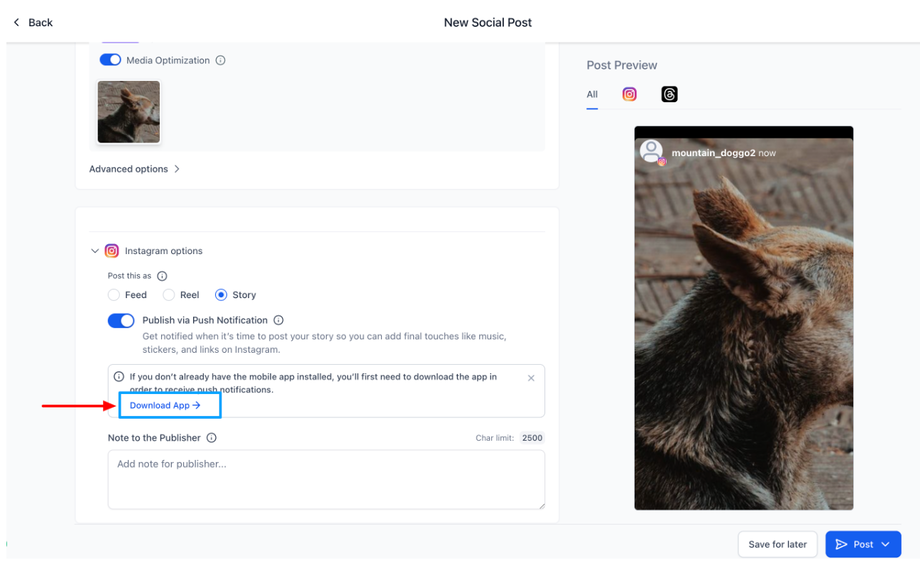Click the Download App link
Viewport: 920px width, 565px height.
pos(165,405)
